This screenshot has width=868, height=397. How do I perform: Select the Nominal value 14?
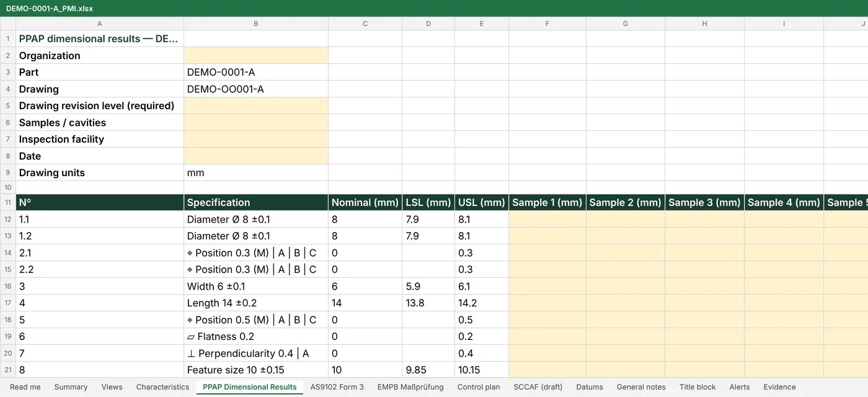(x=365, y=303)
